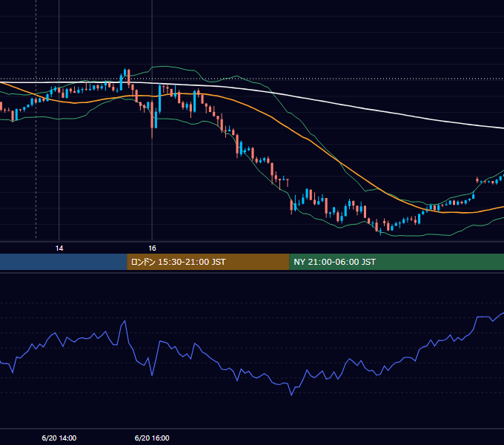This screenshot has width=504, height=445.
Task: Click the tall blue candlestick at 16:00
Action: (160, 98)
